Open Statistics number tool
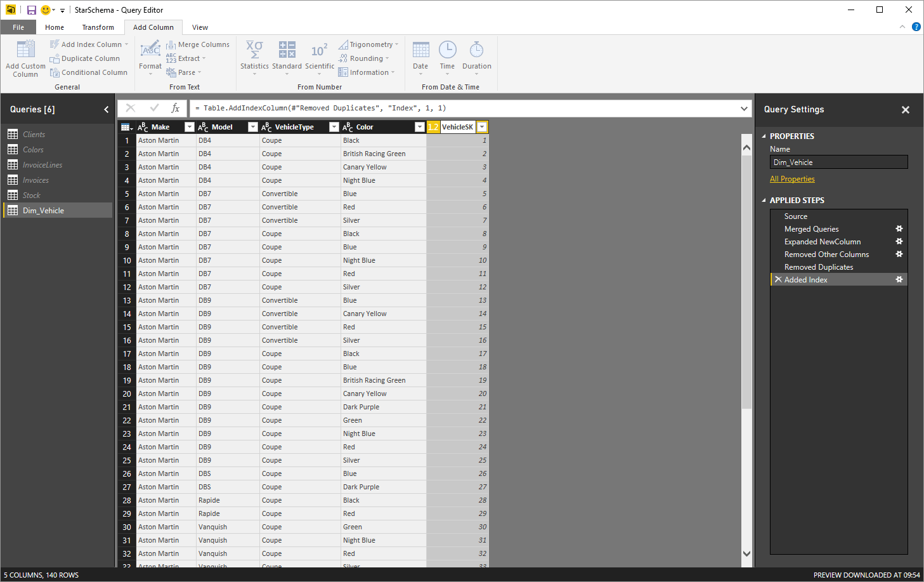This screenshot has width=924, height=582. pyautogui.click(x=254, y=57)
